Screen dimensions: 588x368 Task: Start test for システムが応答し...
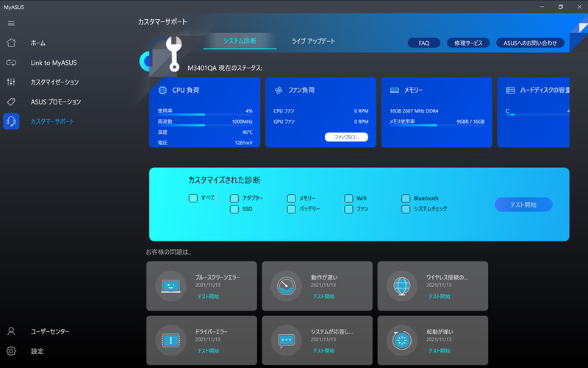pyautogui.click(x=323, y=351)
